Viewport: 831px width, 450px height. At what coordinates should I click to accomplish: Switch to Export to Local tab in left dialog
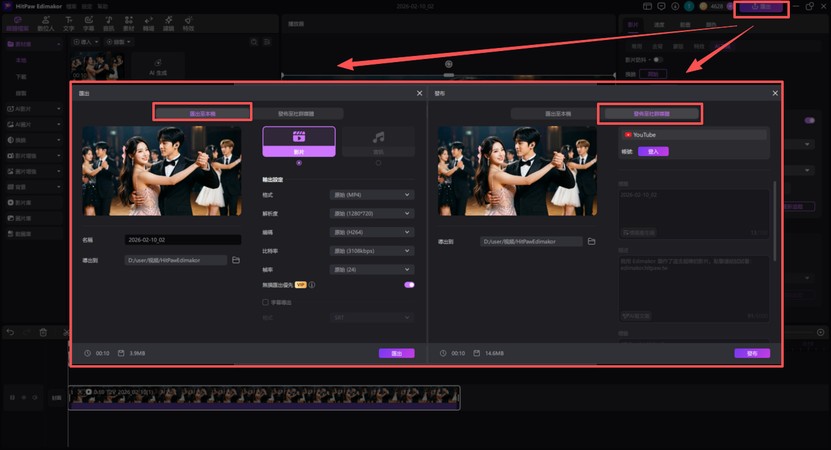click(202, 114)
